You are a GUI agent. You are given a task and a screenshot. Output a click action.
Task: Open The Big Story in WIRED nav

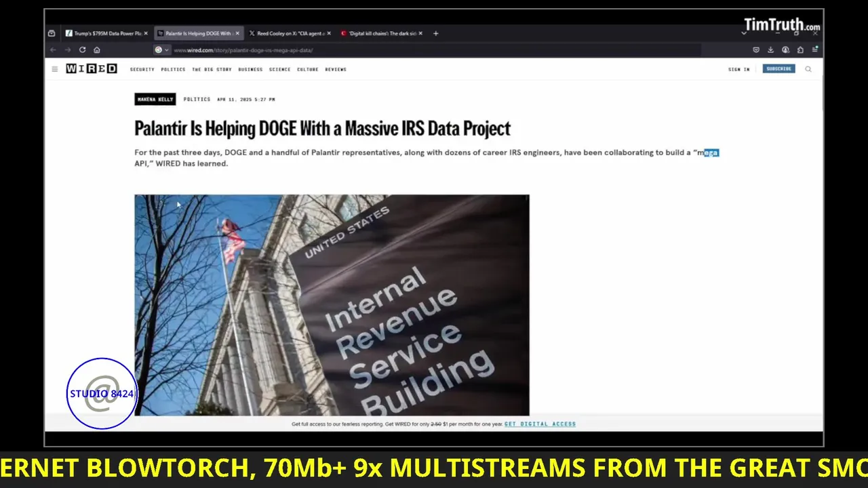pyautogui.click(x=212, y=69)
